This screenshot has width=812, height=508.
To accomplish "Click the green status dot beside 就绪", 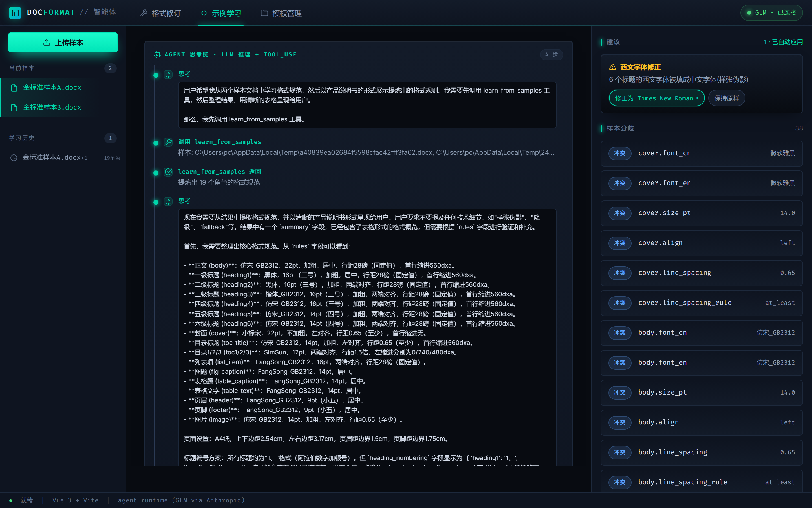I will [11, 501].
